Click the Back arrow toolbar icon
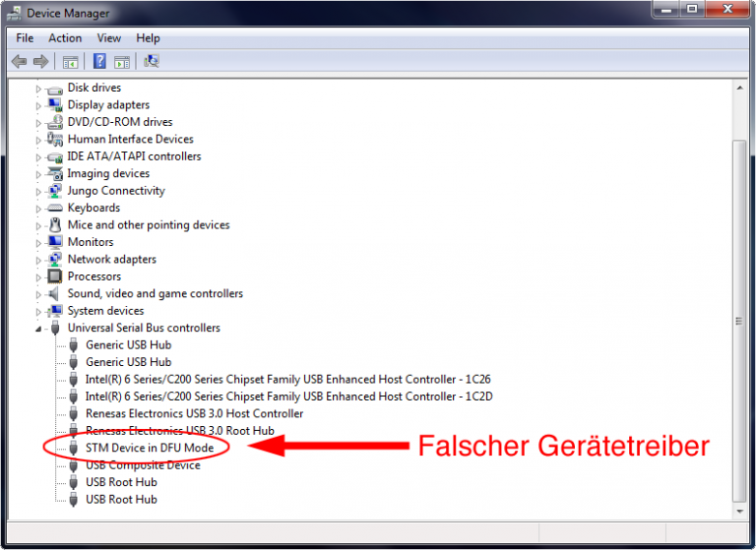Screen dimensions: 756x550 [19, 61]
